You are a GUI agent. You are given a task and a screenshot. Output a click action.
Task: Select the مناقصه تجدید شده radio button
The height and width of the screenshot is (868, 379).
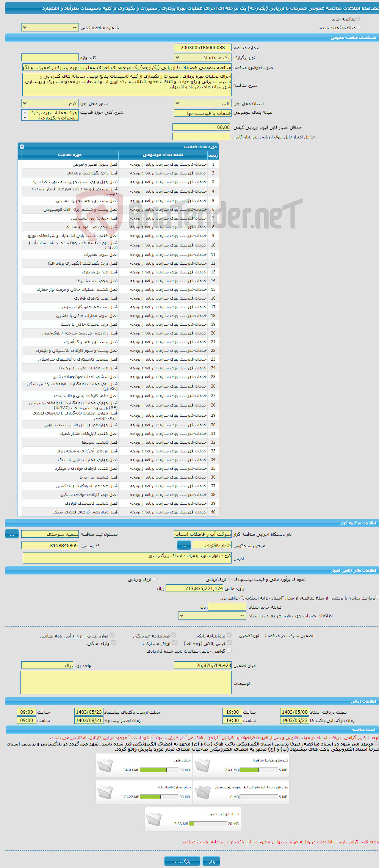(x=359, y=27)
